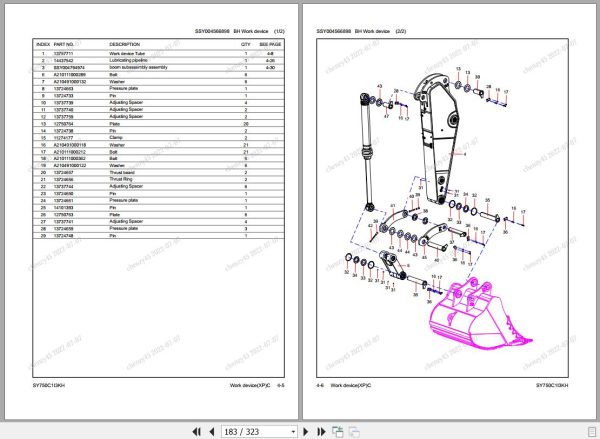Select 'boom subassembly assembly' description

click(x=139, y=67)
